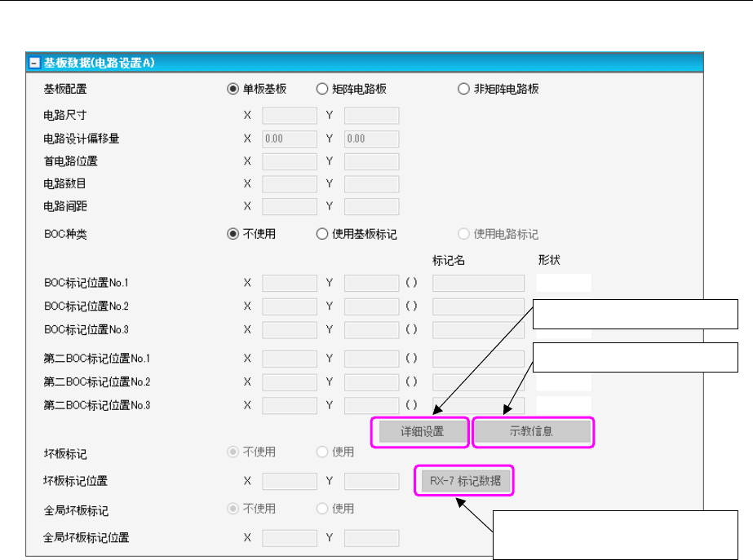Select 使用电路标记 for BOC种类

(x=463, y=234)
